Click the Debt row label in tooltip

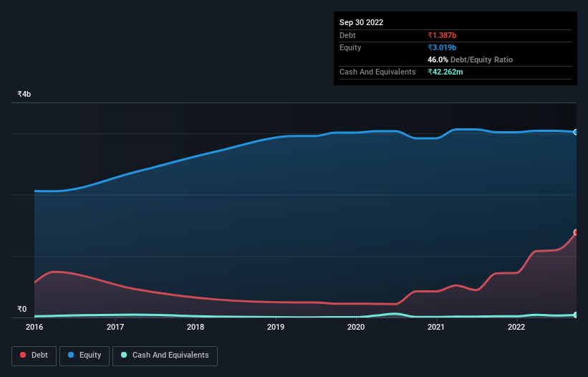(347, 35)
